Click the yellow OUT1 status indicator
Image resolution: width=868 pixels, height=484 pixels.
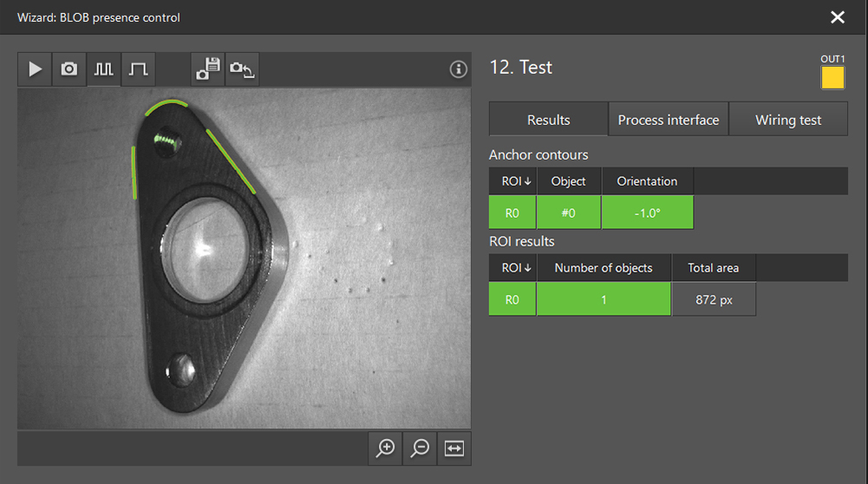click(832, 78)
